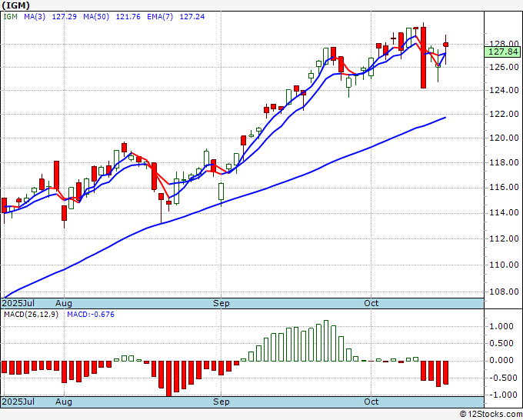Select the IGM ticker legend label
The width and height of the screenshot is (523, 420).
point(10,17)
